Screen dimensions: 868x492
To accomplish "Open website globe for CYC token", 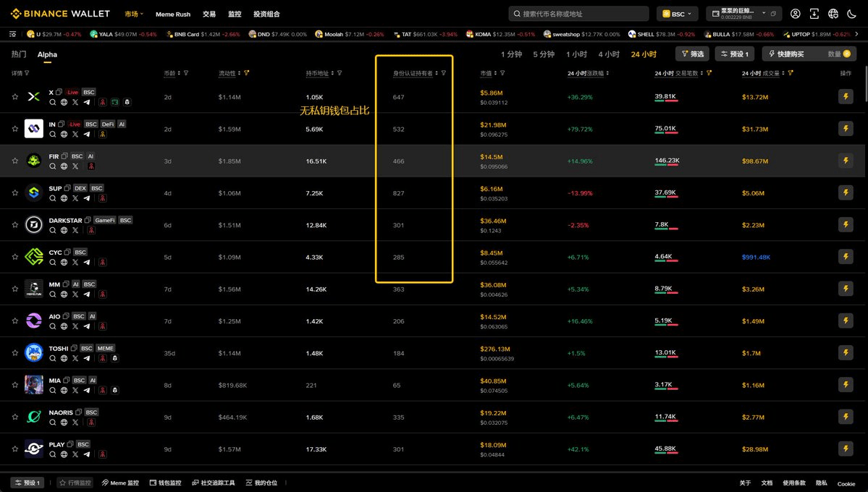I will click(64, 263).
